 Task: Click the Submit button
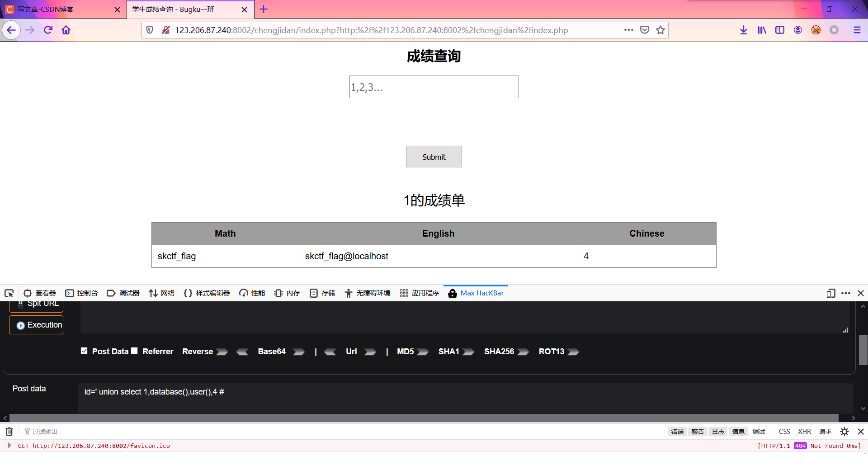[x=434, y=157]
